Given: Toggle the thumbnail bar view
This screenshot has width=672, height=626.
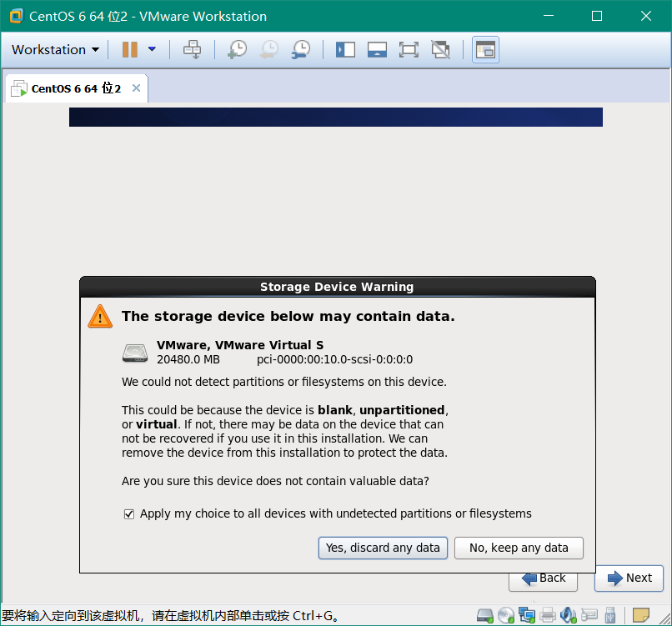Looking at the screenshot, I should tap(377, 50).
